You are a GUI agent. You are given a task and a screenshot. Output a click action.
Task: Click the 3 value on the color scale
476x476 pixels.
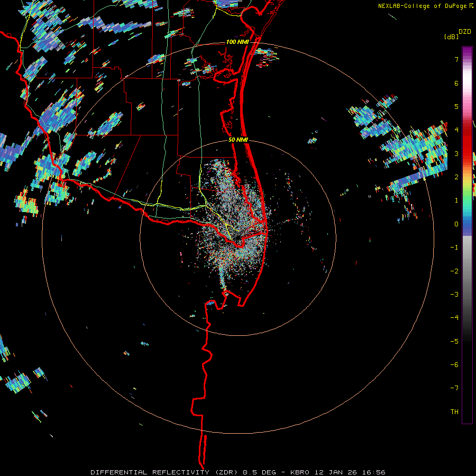(x=456, y=153)
